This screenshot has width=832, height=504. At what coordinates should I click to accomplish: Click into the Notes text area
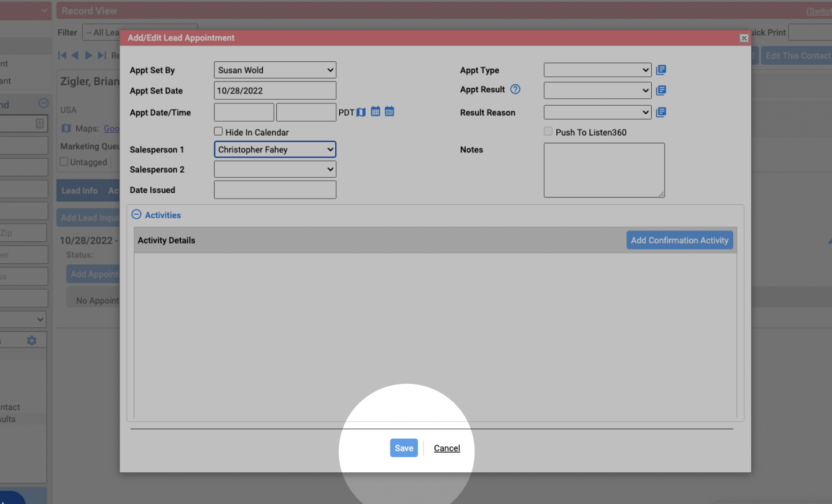604,170
